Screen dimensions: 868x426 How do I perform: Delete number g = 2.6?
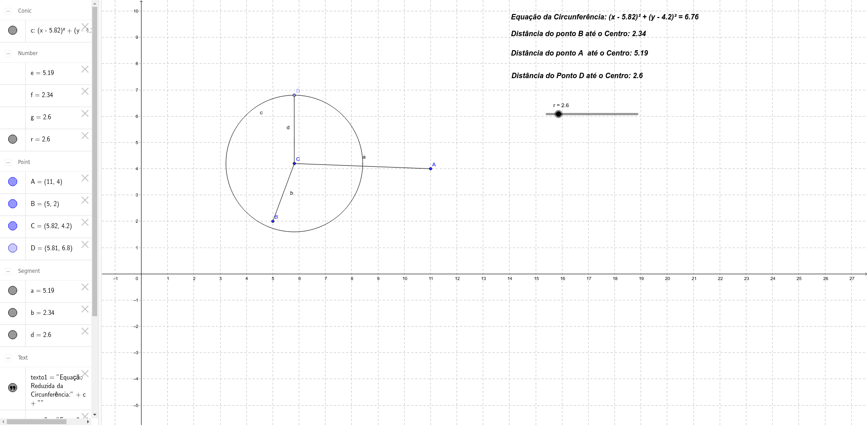click(x=85, y=113)
